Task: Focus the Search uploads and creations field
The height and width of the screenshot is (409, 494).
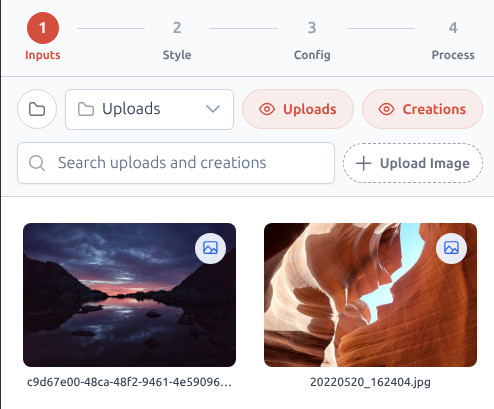Action: (176, 163)
